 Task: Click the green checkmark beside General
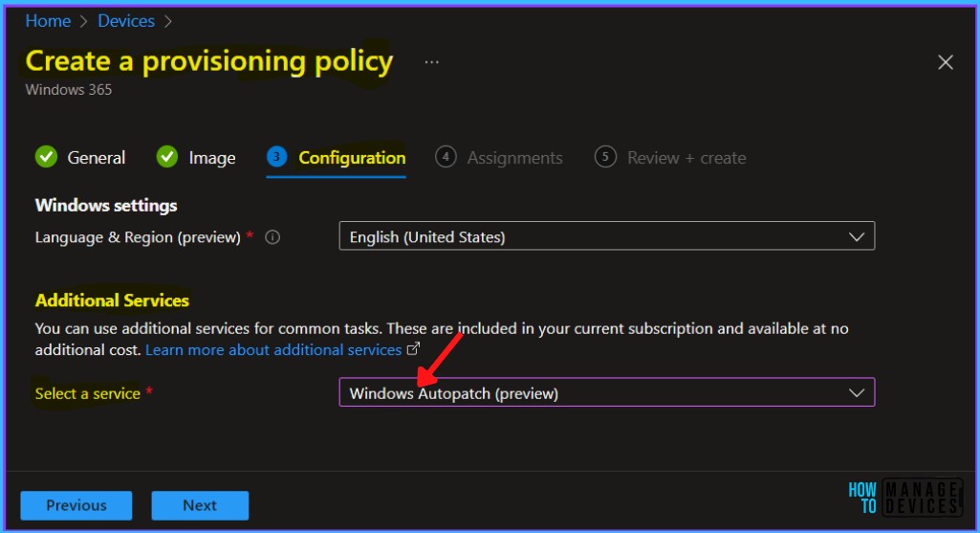46,157
